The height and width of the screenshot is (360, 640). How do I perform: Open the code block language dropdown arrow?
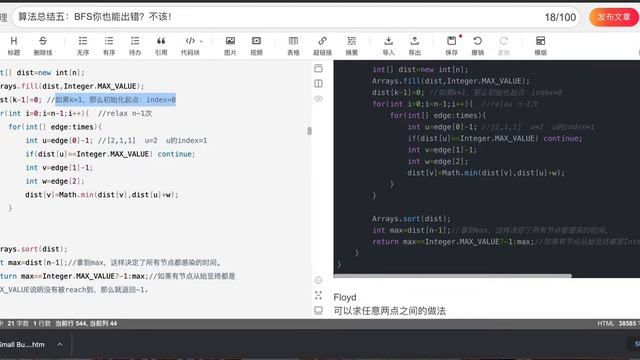click(201, 41)
